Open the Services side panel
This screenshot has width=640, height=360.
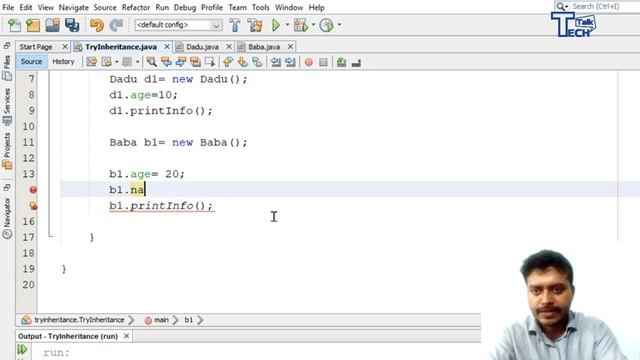pyautogui.click(x=7, y=107)
